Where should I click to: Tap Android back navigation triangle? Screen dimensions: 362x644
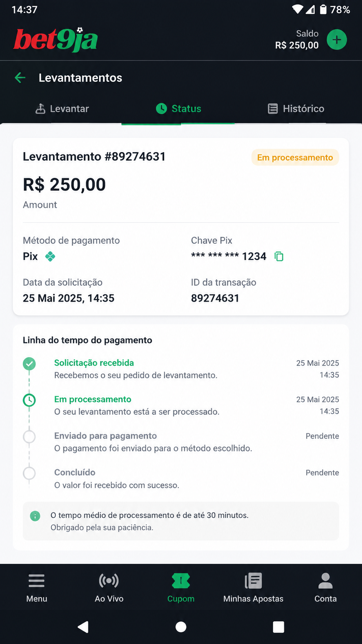[x=83, y=627]
